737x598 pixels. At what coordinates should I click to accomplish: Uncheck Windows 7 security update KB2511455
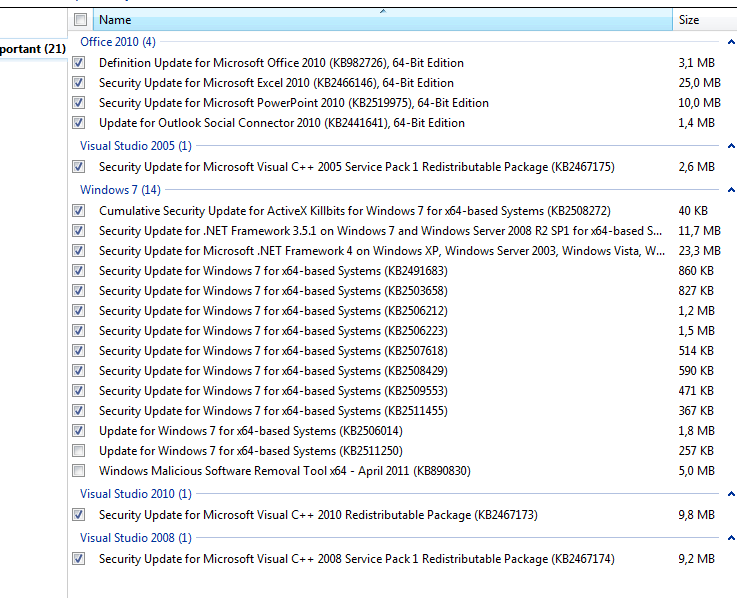(78, 410)
